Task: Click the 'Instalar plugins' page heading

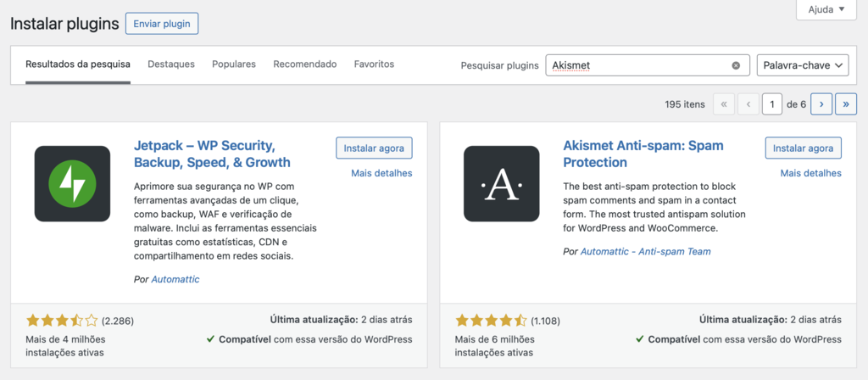Action: click(64, 24)
